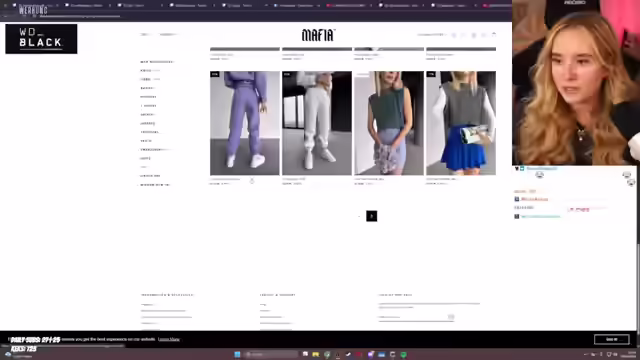Focus the Windows taskbar search box
Screen dimensions: 640x360
click(270, 354)
